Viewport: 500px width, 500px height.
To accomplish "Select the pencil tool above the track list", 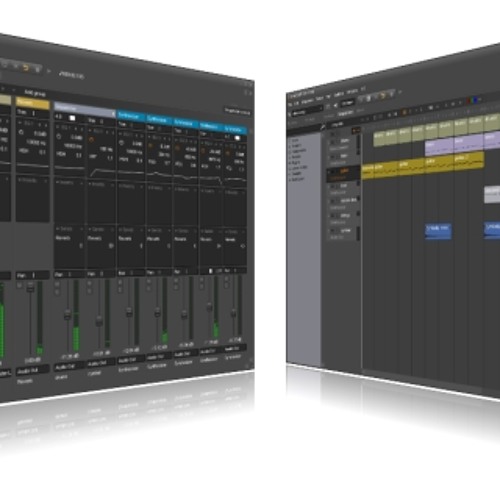I will tap(323, 127).
